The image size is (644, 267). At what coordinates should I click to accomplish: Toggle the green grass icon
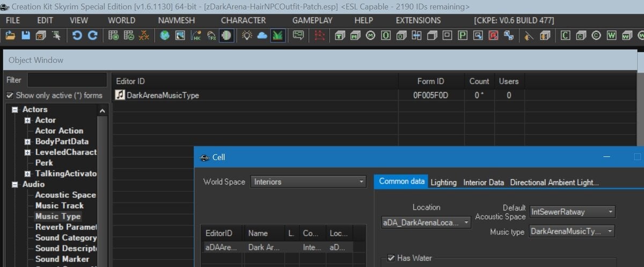[277, 35]
